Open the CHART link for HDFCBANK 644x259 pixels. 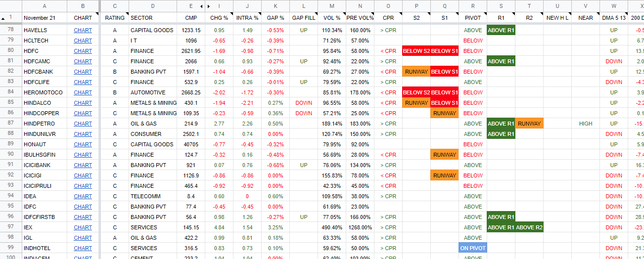coord(83,72)
